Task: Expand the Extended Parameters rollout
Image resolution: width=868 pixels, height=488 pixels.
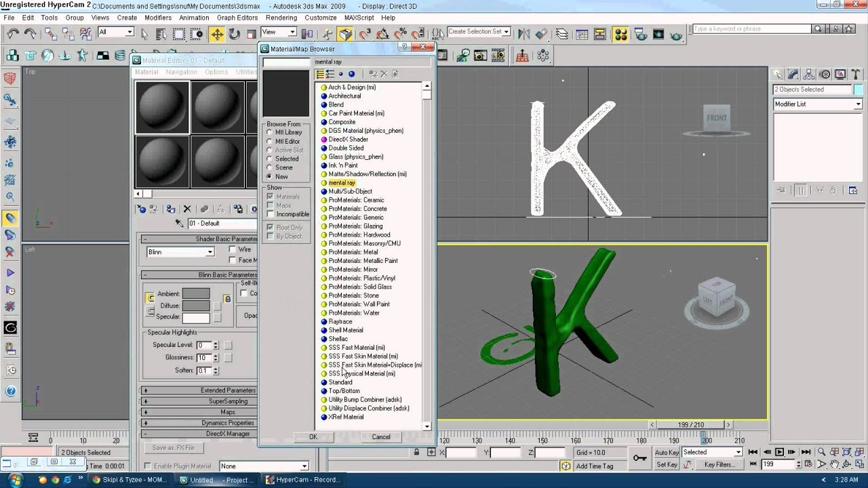Action: coord(199,390)
